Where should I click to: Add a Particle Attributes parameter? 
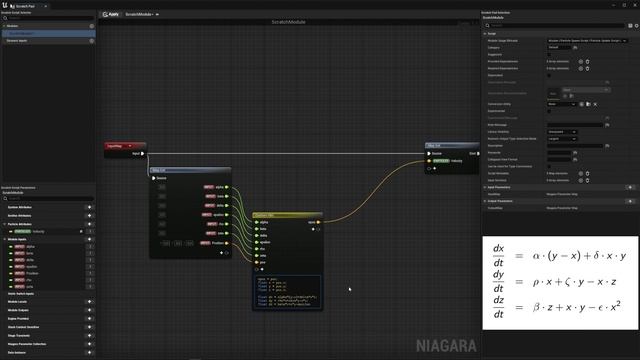point(89,224)
